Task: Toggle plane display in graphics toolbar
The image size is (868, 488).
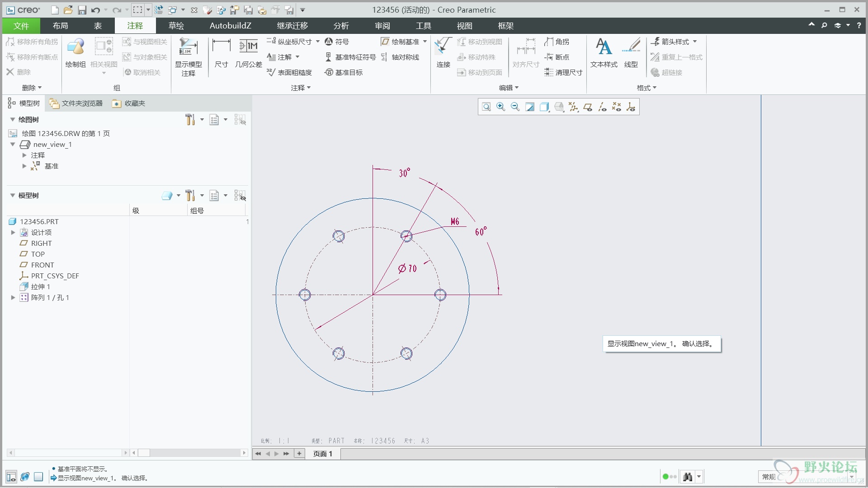Action: coord(588,107)
